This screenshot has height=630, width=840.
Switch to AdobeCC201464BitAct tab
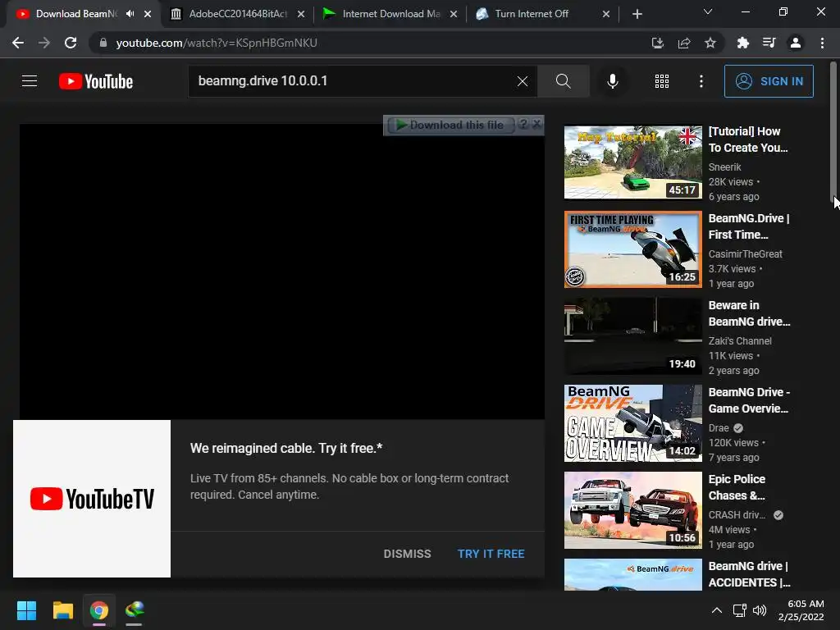click(238, 14)
